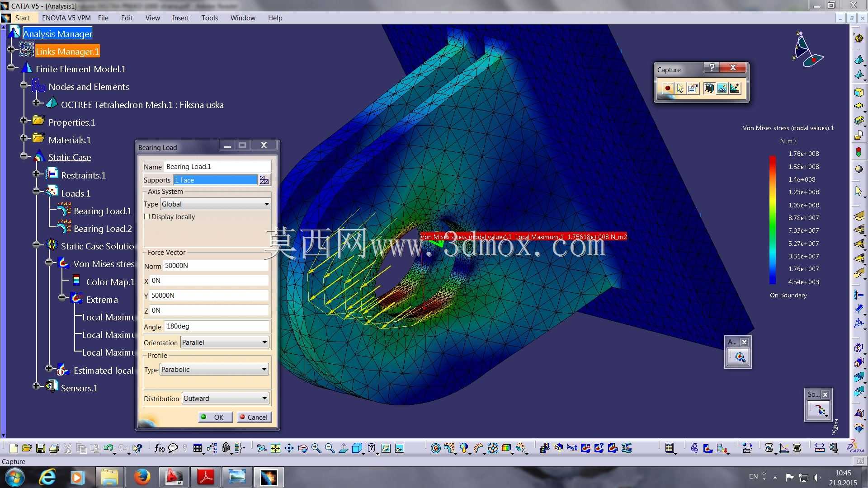The image size is (868, 488).
Task: Open Capture options icon
Action: (693, 88)
